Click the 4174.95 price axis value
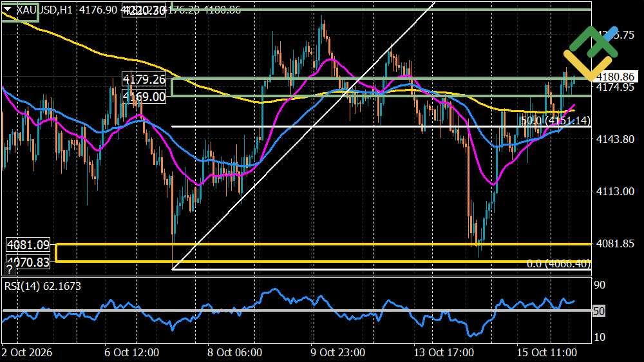Image resolution: width=644 pixels, height=362 pixels. coord(615,87)
